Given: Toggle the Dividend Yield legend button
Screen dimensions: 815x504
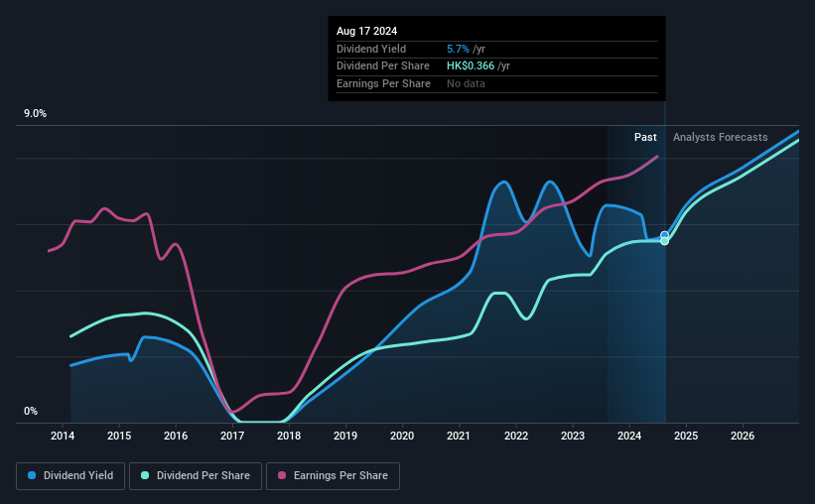Looking at the screenshot, I should point(70,476).
